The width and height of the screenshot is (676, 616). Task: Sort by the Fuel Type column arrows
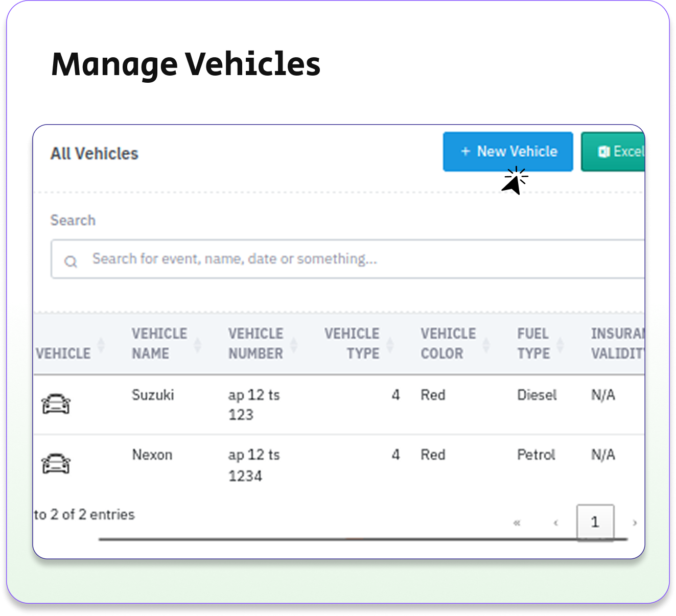(x=560, y=345)
